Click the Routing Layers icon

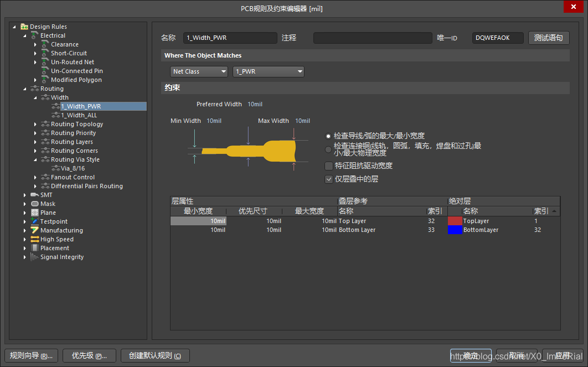[x=45, y=142]
